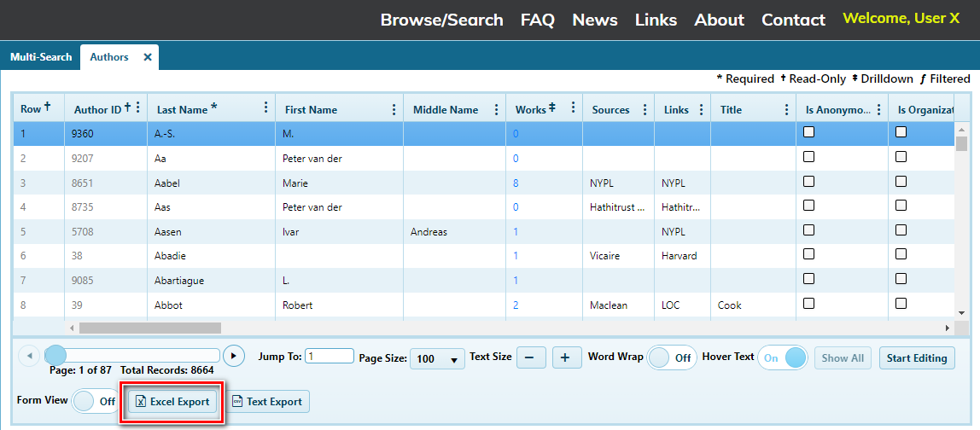Viewport: 980px width, 430px height.
Task: Open the Sources column options menu
Action: (x=644, y=109)
